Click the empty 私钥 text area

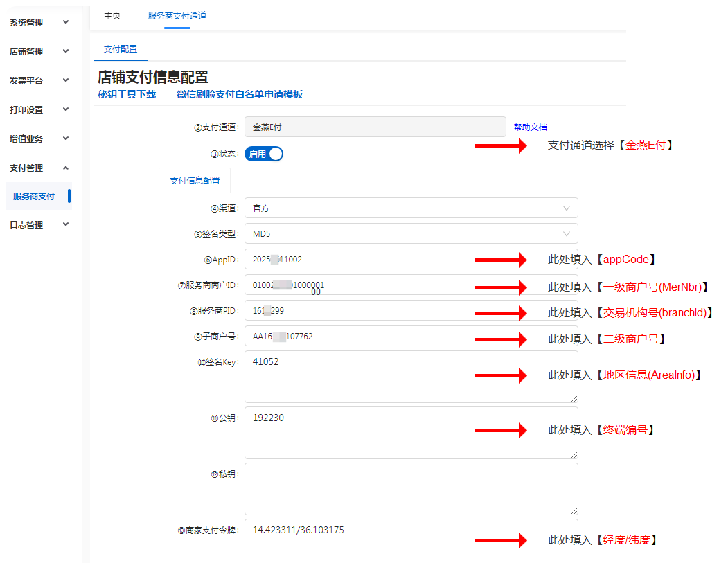coord(411,488)
